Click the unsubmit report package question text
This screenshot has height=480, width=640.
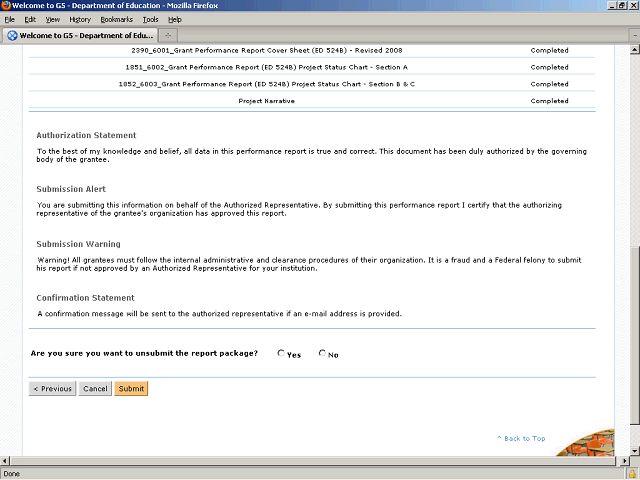(144, 353)
